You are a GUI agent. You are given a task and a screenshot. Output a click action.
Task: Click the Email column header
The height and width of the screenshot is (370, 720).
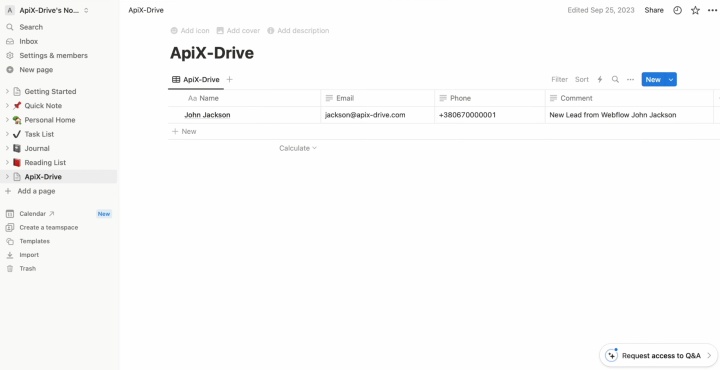[377, 98]
